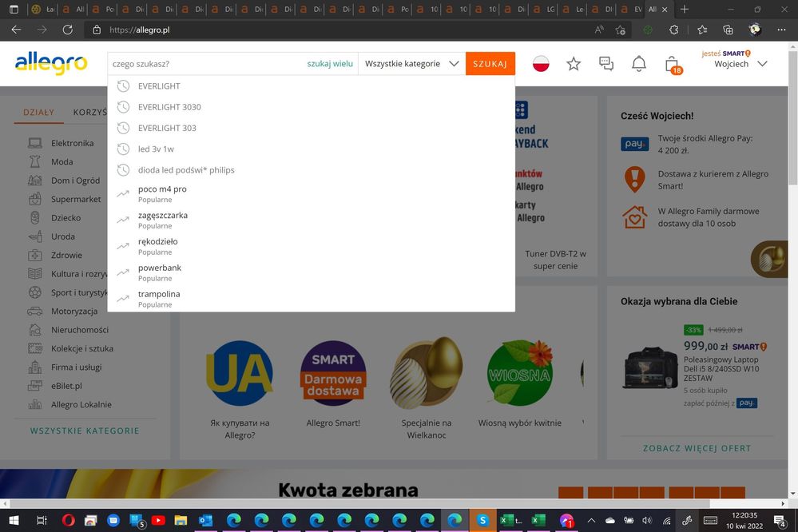Switch to DZIAŁY tab
Screen dimensions: 798x532
(38, 112)
